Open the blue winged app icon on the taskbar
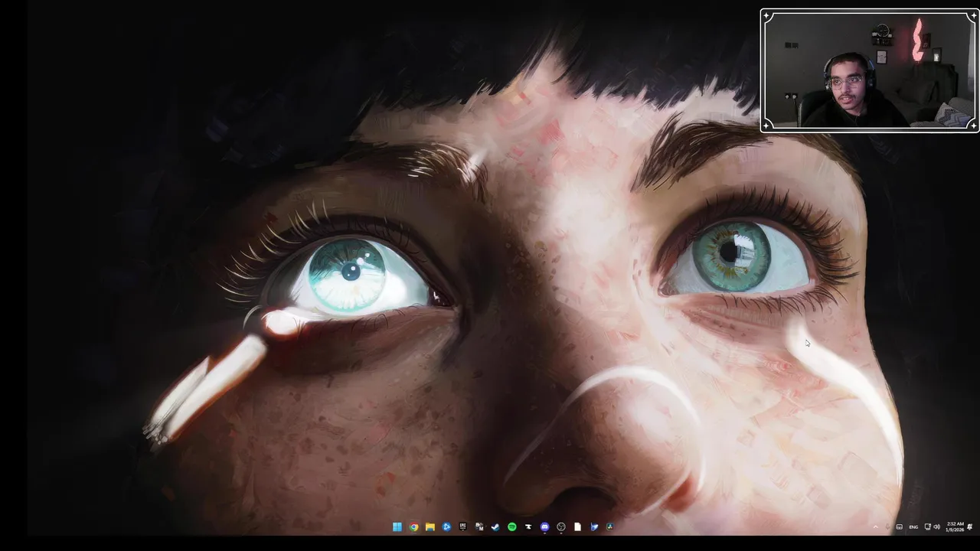 [594, 527]
